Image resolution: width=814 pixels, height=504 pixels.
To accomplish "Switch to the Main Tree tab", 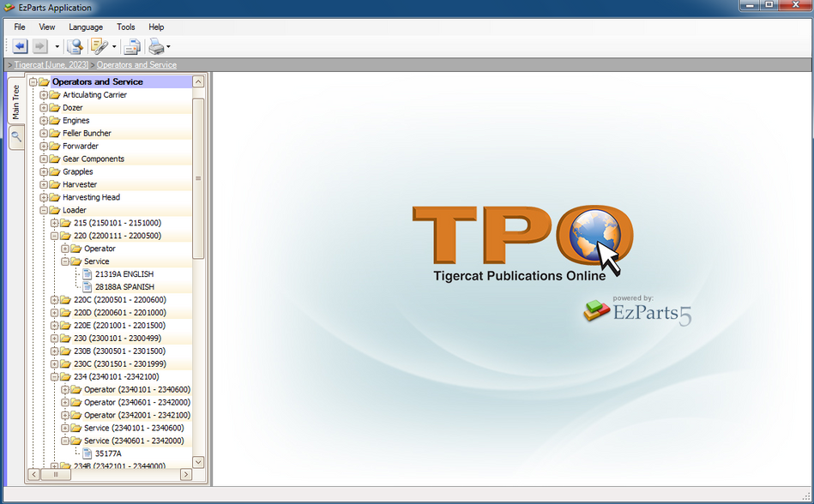I will 15,102.
